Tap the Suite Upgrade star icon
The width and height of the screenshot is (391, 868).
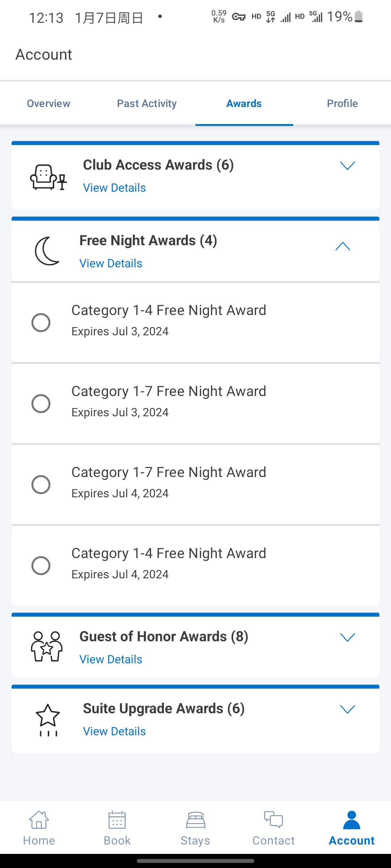click(48, 720)
